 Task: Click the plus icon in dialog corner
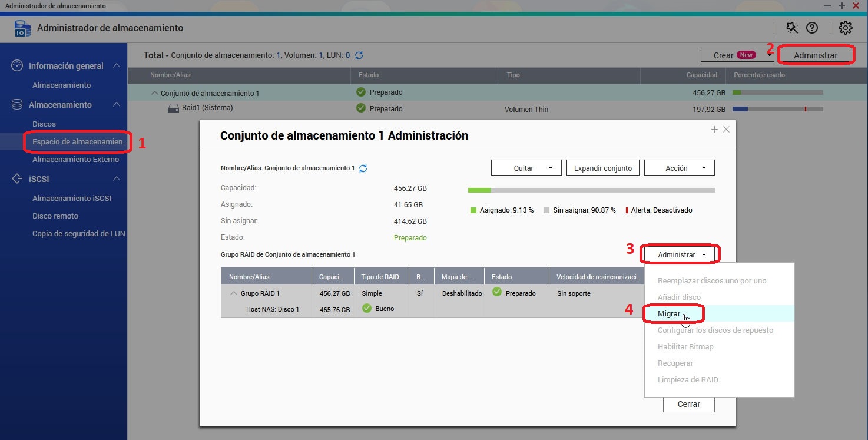tap(714, 130)
